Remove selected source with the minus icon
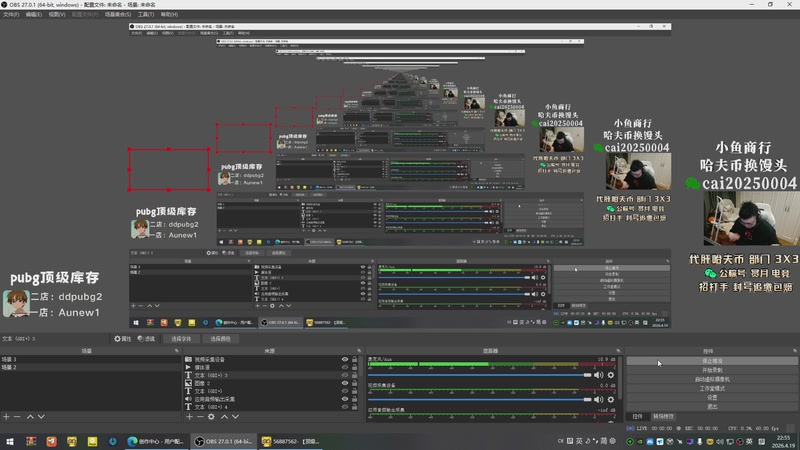The image size is (800, 450). pos(200,417)
